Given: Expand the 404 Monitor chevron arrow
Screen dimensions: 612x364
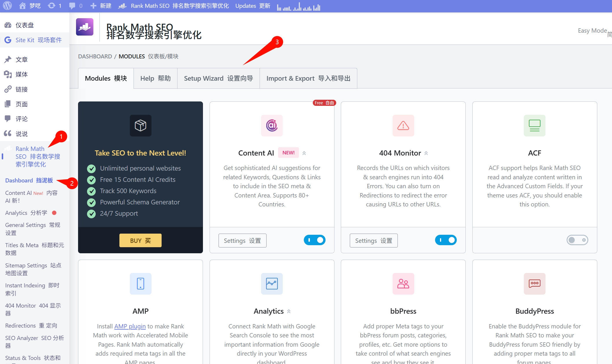Looking at the screenshot, I should (426, 153).
